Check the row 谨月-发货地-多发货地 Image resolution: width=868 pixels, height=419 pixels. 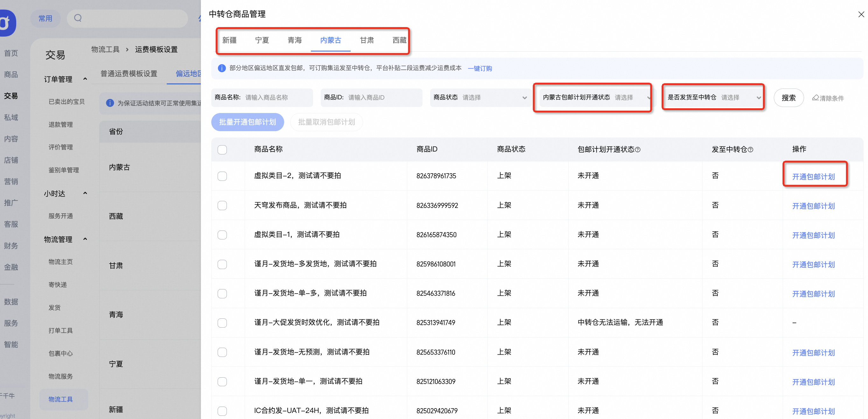coord(222,264)
